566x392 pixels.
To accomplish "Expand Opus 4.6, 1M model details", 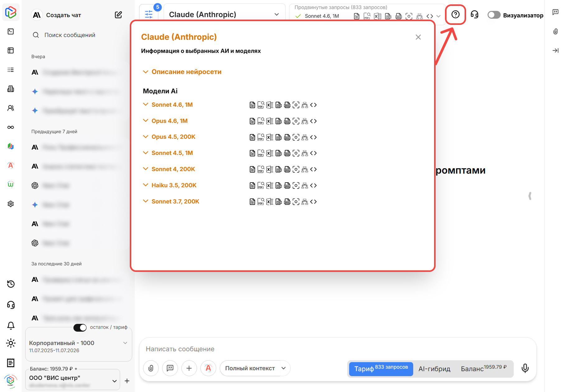I will [x=169, y=121].
